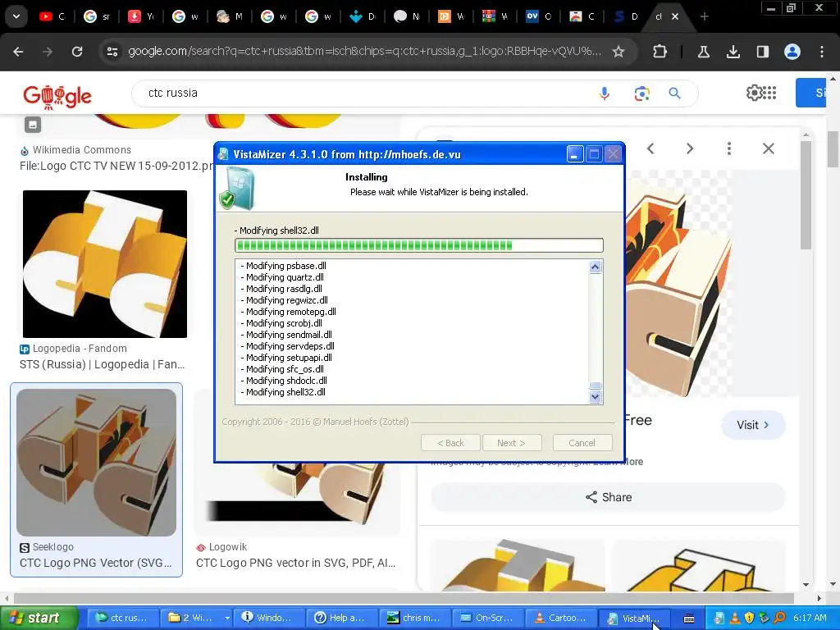
Task: Click the VLC cone tray icon
Action: pos(735,619)
